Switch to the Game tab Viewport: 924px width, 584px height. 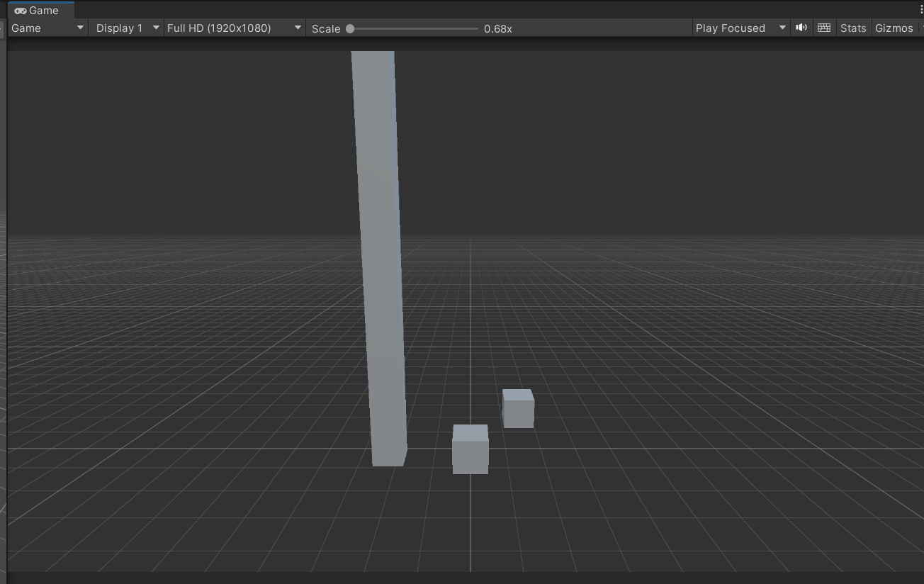(39, 10)
